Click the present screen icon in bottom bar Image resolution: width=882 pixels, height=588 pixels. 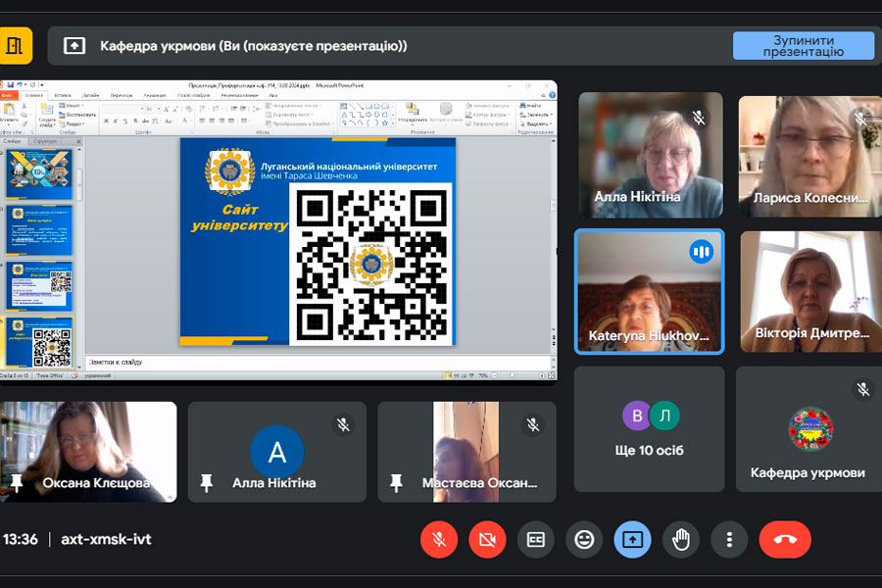[x=632, y=539]
